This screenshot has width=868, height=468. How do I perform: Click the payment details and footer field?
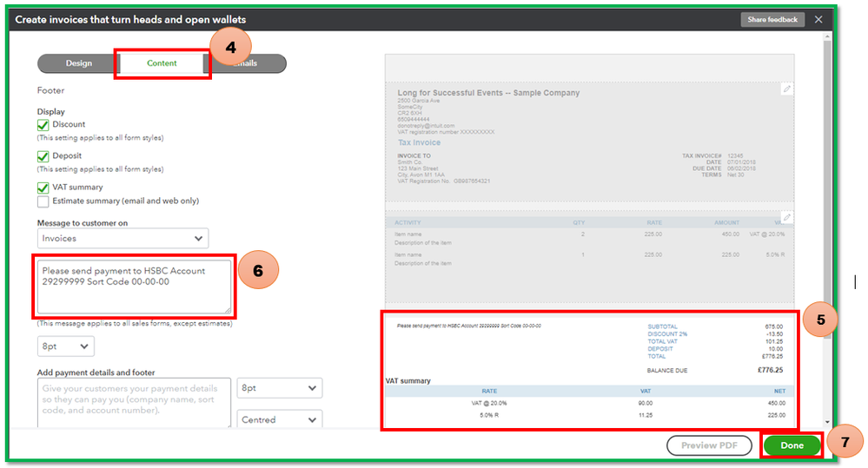pos(134,403)
